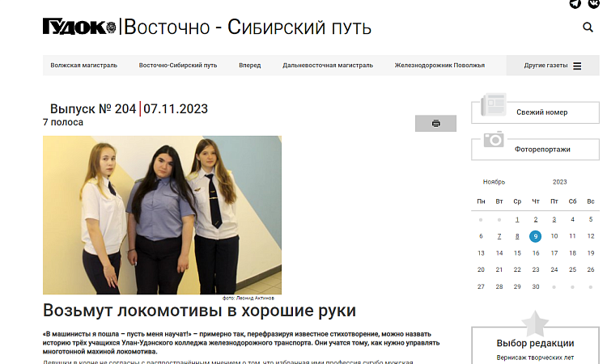The height and width of the screenshot is (364, 607).
Task: Click date 10 in the calendar
Action: coord(554,236)
